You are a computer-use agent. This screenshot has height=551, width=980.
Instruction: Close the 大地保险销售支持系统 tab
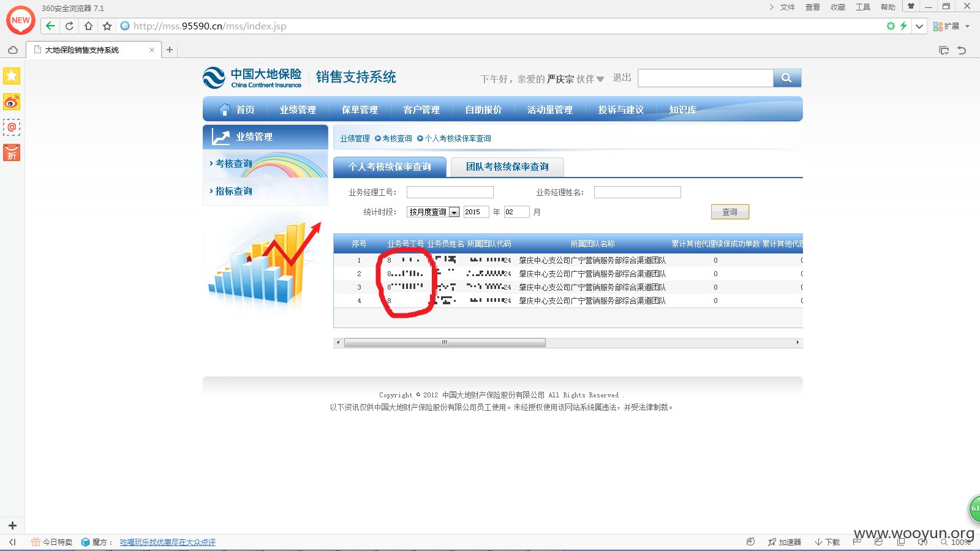pos(152,50)
